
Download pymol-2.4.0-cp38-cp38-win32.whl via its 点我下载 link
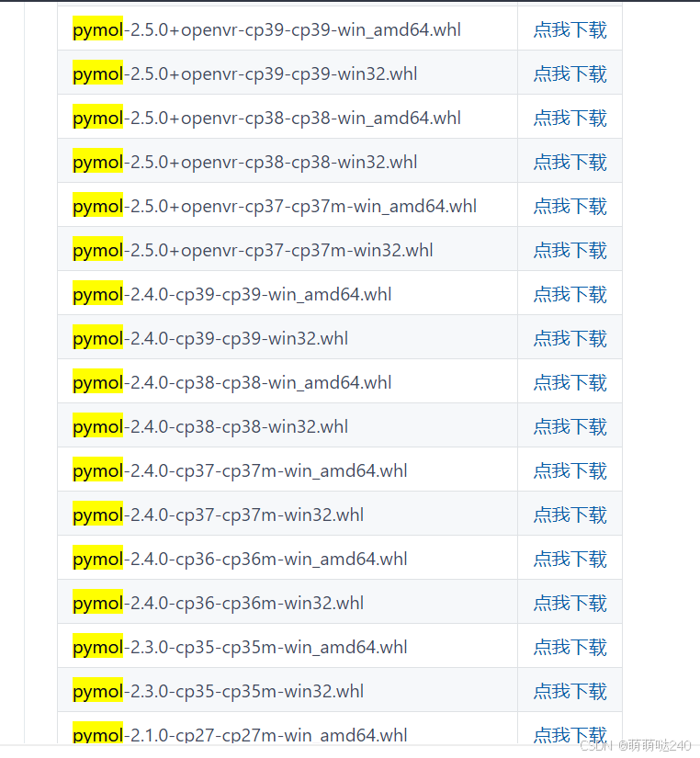(570, 427)
